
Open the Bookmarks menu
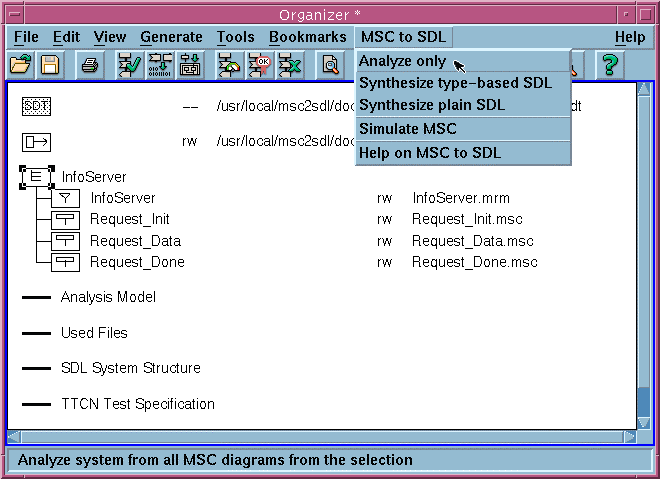click(308, 37)
